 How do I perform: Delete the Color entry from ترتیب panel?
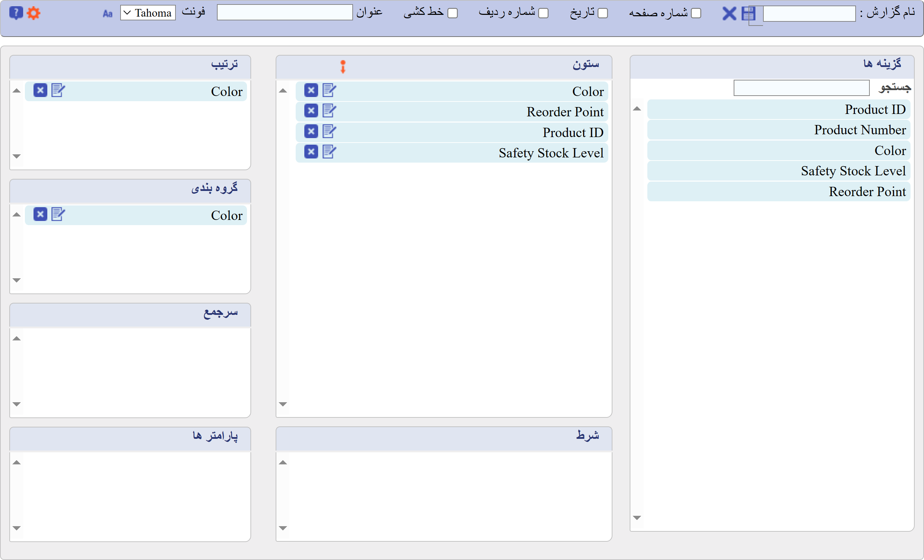point(40,90)
